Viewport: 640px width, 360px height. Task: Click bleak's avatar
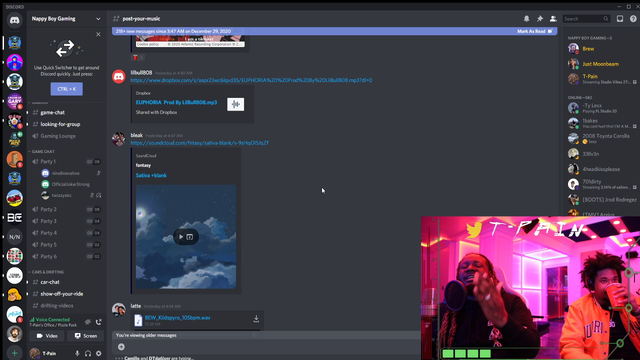coord(119,139)
